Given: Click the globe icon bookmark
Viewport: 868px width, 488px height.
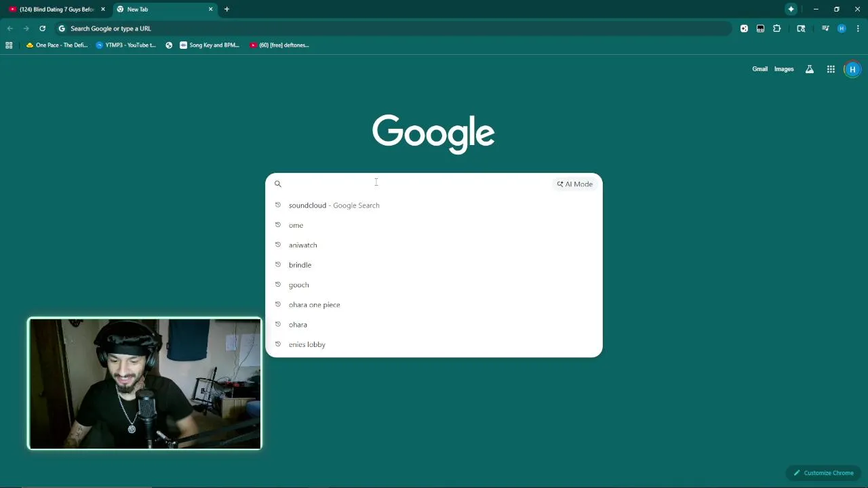Looking at the screenshot, I should [169, 45].
